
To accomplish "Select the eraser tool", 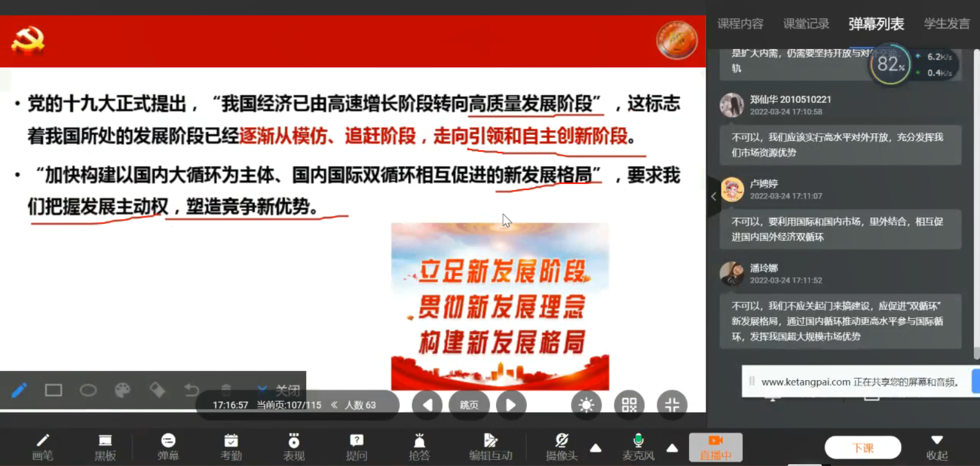I will pyautogui.click(x=157, y=390).
